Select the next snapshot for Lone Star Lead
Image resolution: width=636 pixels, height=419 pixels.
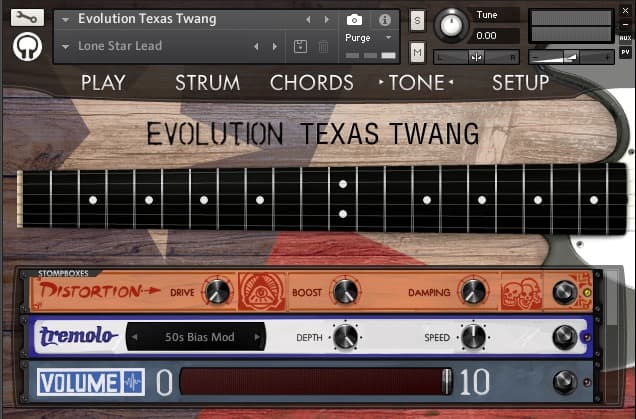click(275, 46)
